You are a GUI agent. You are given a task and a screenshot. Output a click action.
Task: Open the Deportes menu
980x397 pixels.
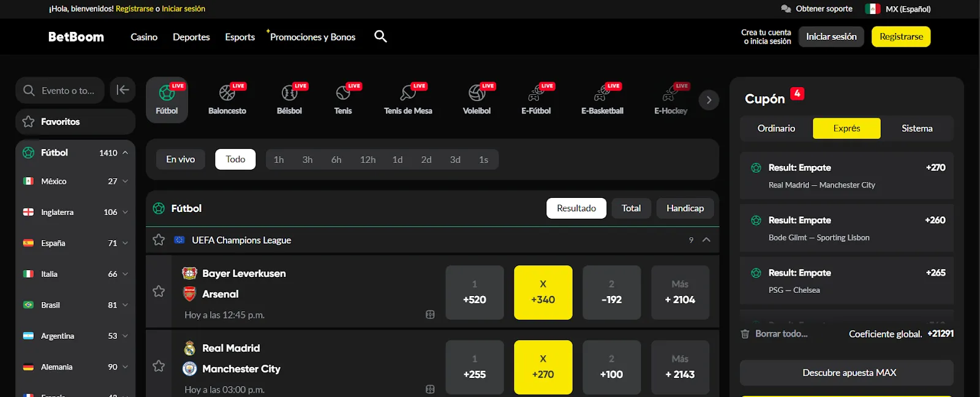191,37
